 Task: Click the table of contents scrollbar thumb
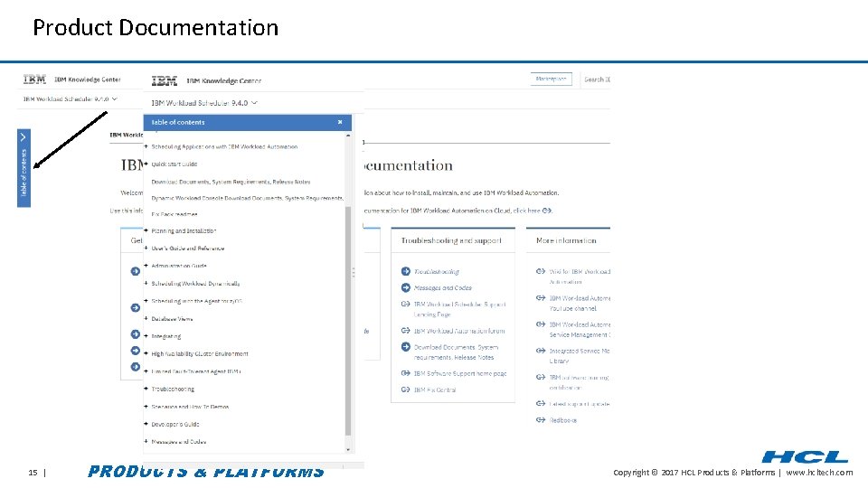point(348,321)
